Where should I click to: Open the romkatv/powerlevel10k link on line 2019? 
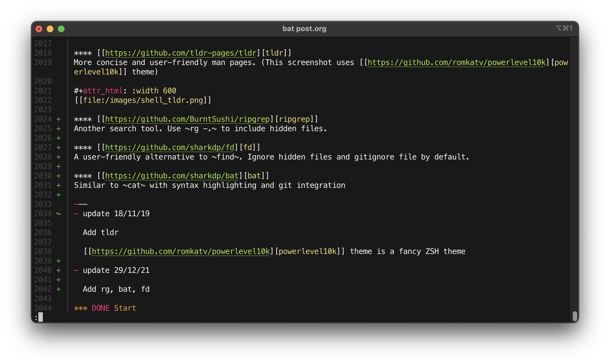pyautogui.click(x=457, y=62)
